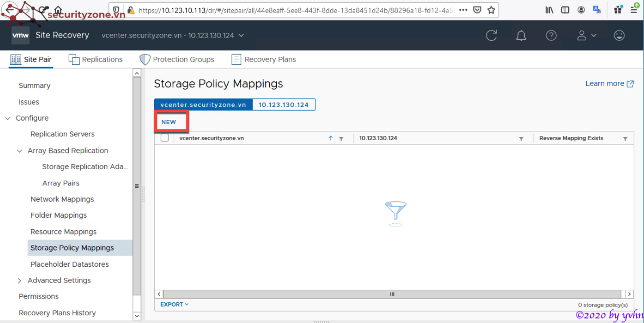Click the Pocket save icon
The height and width of the screenshot is (323, 644).
pos(477,10)
